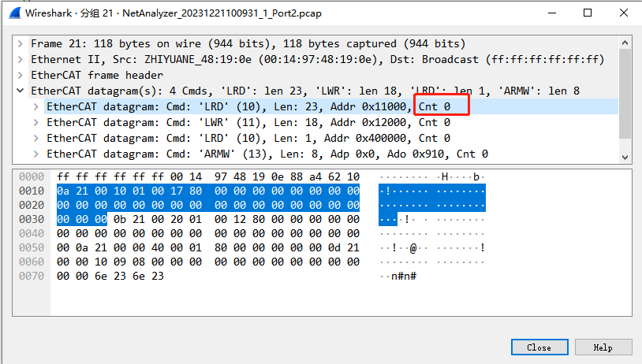Expand the Ethernet II row chevron
The image size is (642, 364).
20,59
